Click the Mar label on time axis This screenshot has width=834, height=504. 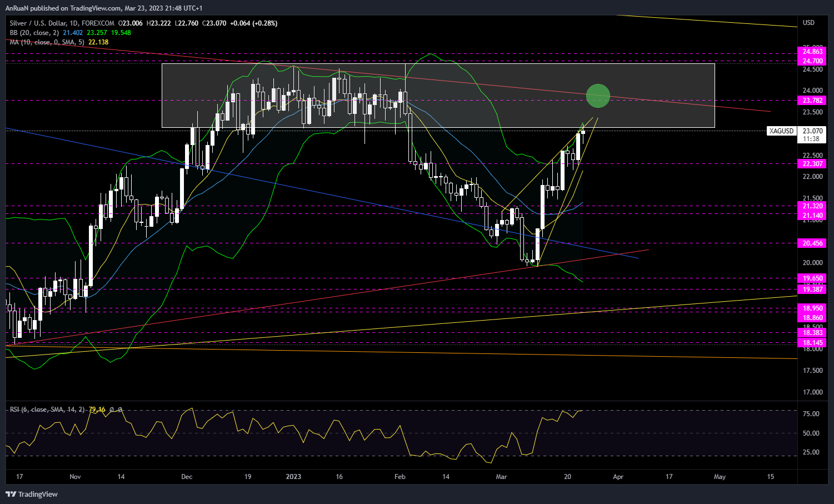(x=502, y=477)
